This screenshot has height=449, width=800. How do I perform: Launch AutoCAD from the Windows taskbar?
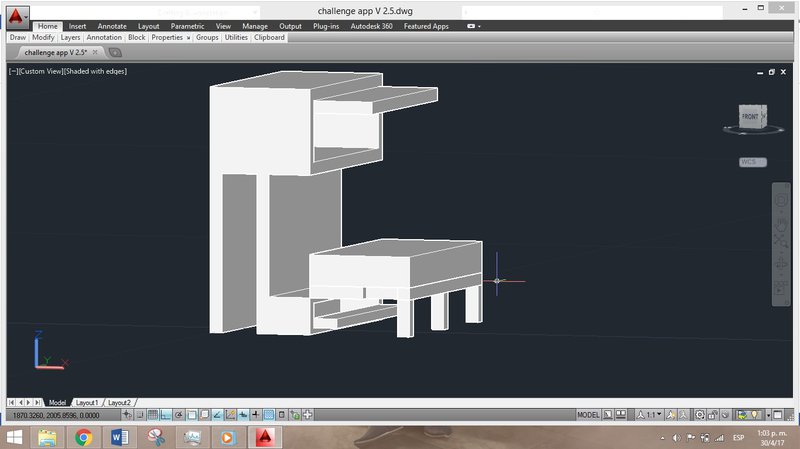click(x=264, y=437)
